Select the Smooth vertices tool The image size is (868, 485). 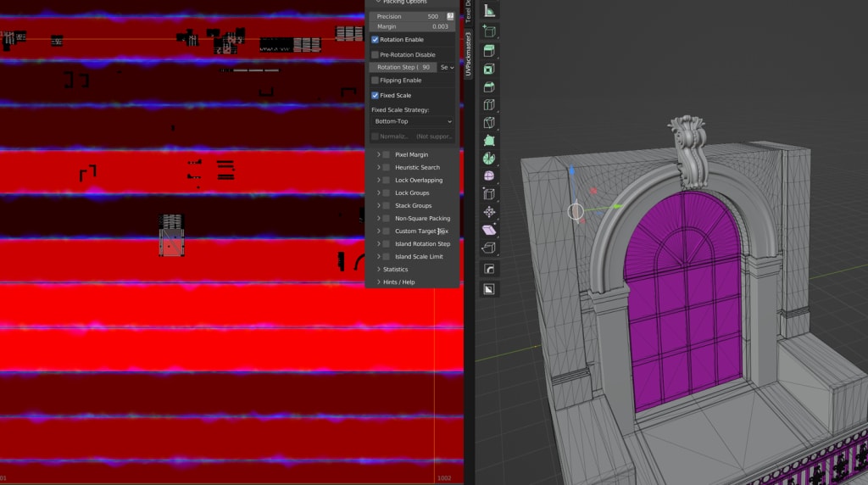click(489, 176)
